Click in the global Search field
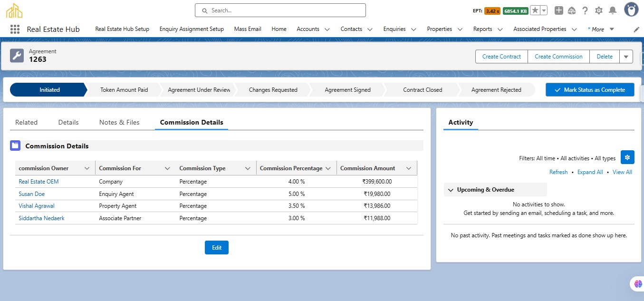 point(280,10)
